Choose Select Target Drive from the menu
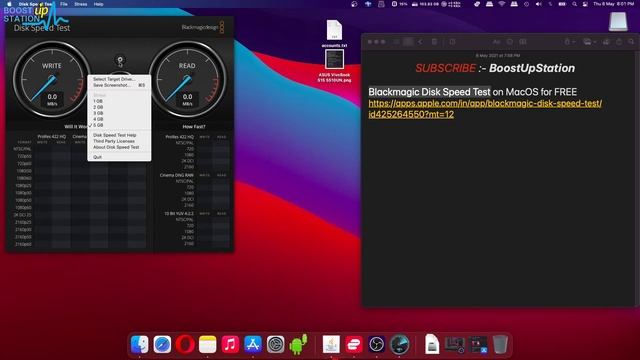640x360 pixels. point(119,79)
